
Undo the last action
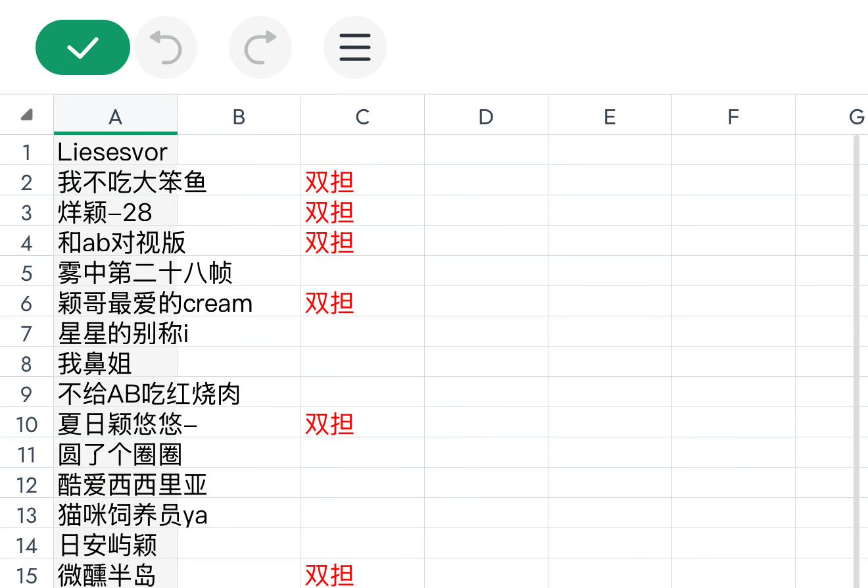pyautogui.click(x=166, y=47)
